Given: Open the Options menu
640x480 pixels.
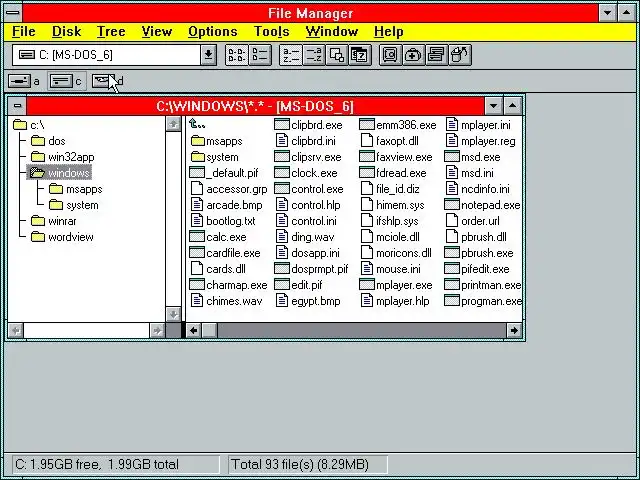Looking at the screenshot, I should [x=213, y=31].
